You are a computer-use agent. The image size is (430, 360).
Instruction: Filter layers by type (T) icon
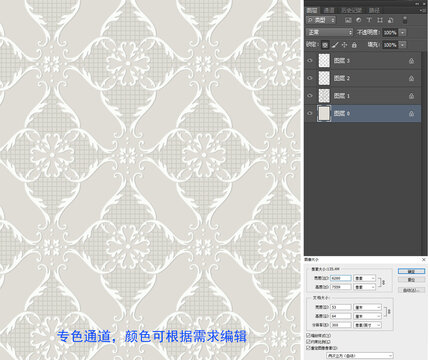click(x=369, y=20)
